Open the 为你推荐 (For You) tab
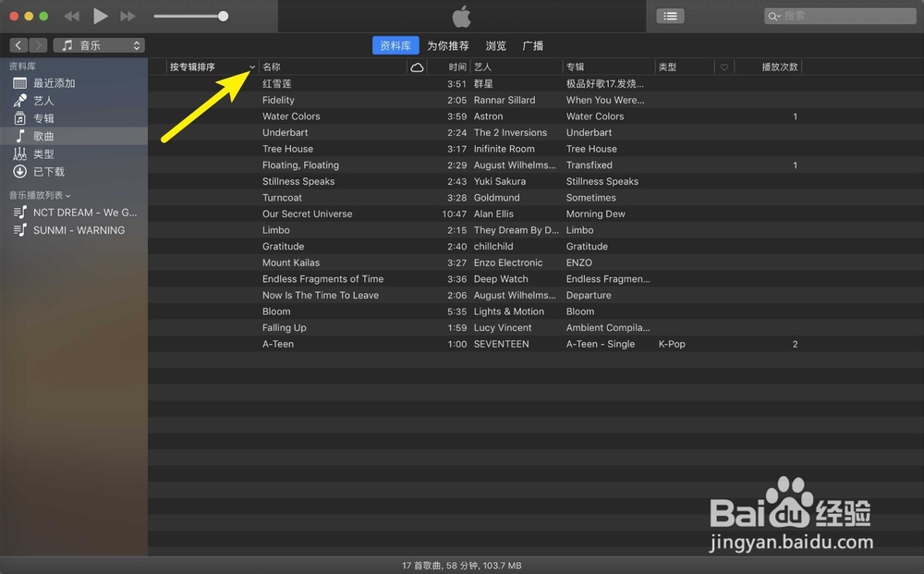 [447, 44]
